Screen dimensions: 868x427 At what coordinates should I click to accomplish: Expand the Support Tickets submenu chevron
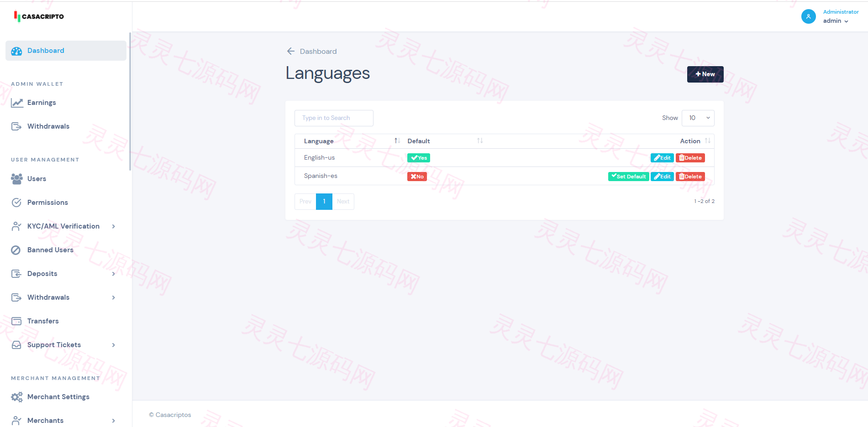[x=114, y=345]
